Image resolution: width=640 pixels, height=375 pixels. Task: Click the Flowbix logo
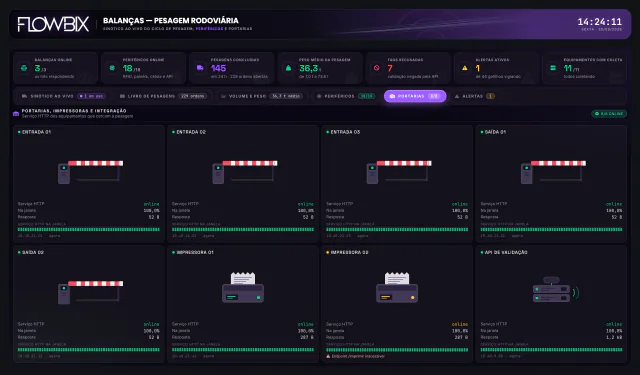pos(53,24)
